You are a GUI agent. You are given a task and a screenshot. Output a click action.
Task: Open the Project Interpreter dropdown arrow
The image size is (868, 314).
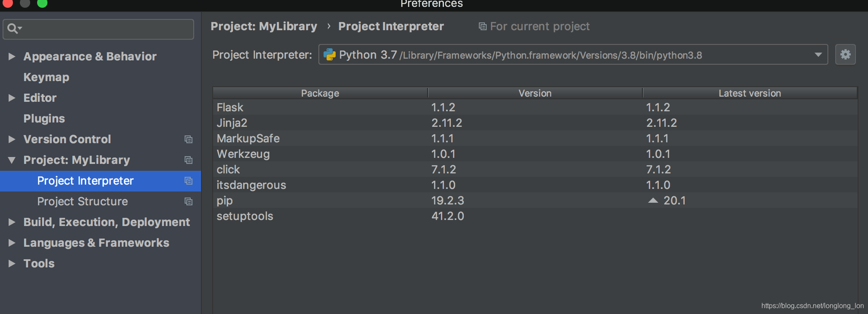[x=818, y=55]
